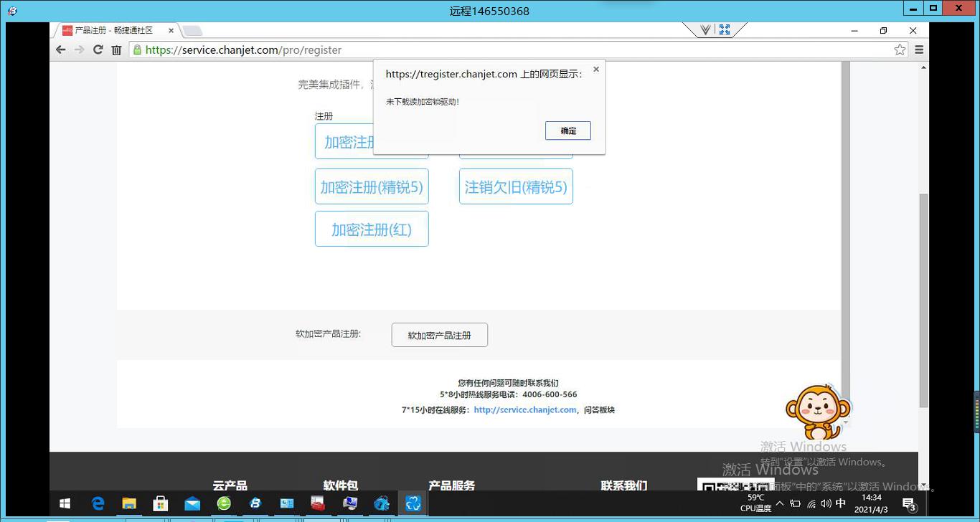
Task: Click the green padlock security icon
Action: [137, 49]
